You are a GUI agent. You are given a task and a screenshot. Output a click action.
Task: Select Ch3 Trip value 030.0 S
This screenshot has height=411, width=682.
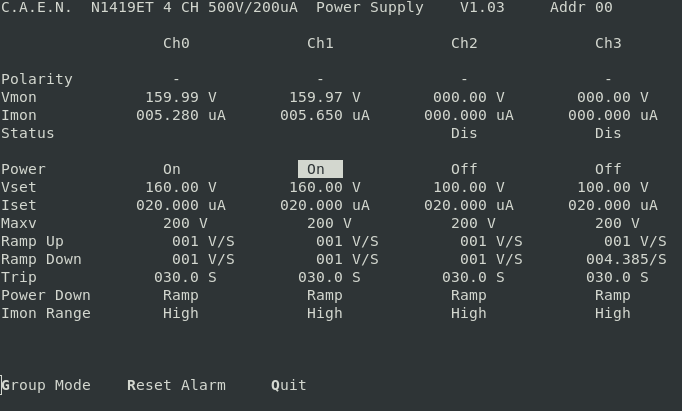tap(617, 277)
